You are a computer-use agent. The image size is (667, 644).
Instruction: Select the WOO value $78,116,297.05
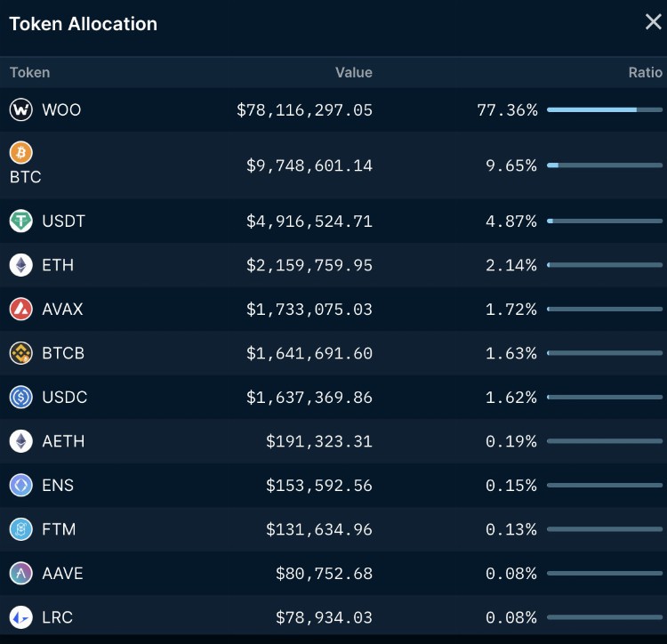(x=304, y=110)
